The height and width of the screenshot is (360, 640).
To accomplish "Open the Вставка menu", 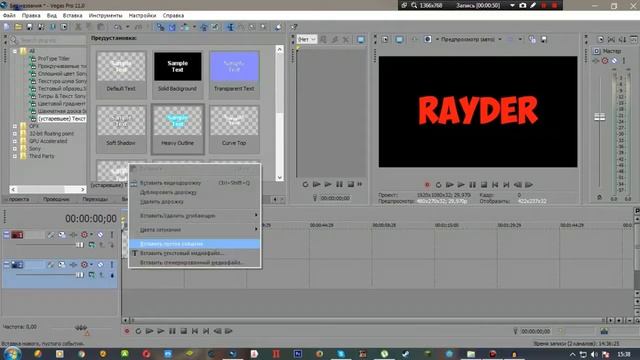I will 73,16.
